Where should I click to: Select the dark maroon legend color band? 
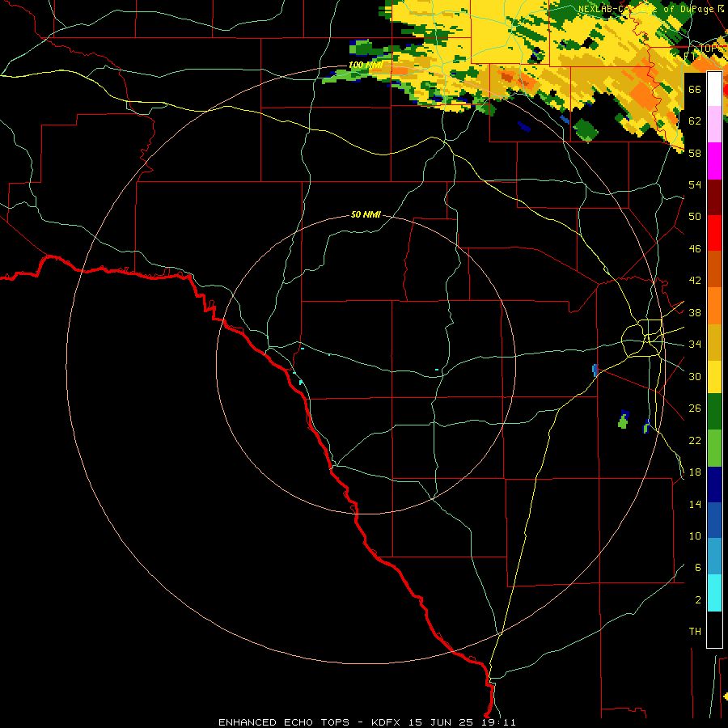[x=714, y=197]
